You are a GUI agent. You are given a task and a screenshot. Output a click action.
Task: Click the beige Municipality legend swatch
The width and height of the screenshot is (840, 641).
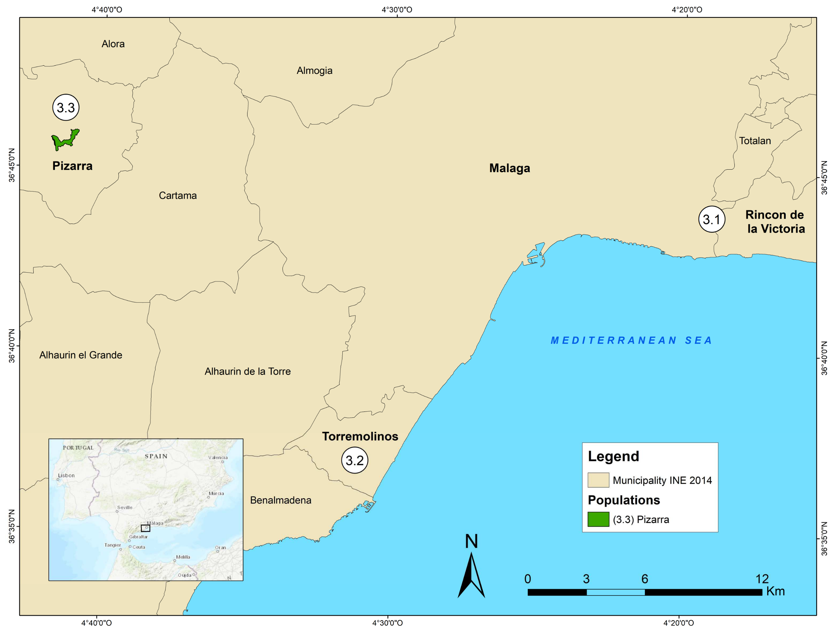(x=598, y=481)
